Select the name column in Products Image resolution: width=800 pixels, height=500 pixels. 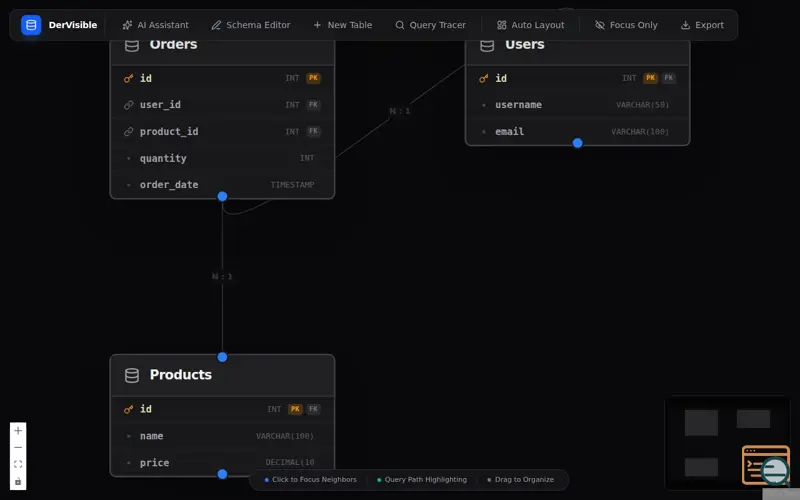click(222, 436)
